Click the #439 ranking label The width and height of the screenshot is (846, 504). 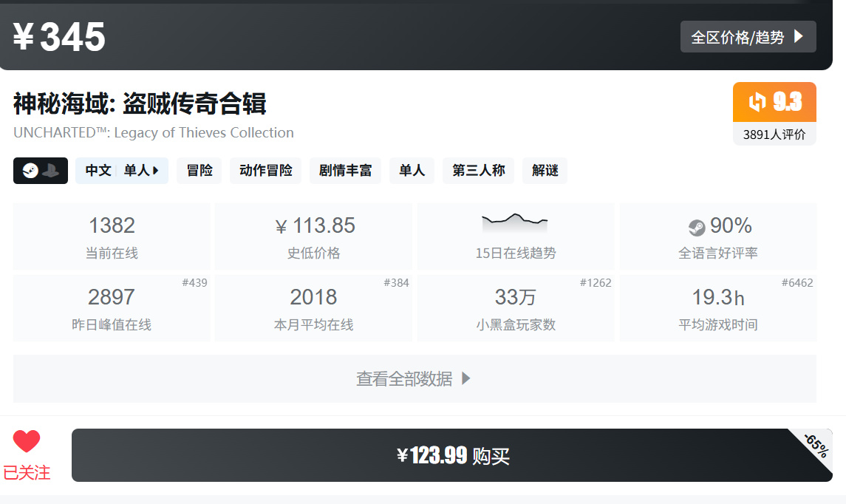195,283
